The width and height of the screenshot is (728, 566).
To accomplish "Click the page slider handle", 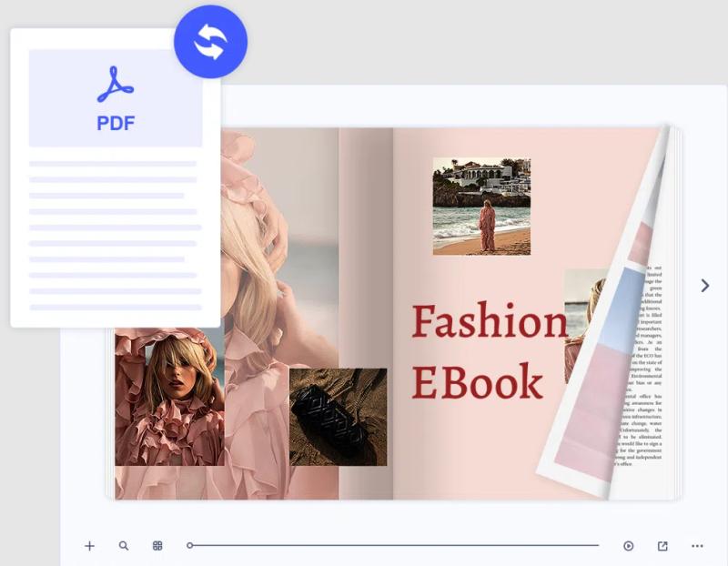I will (189, 546).
